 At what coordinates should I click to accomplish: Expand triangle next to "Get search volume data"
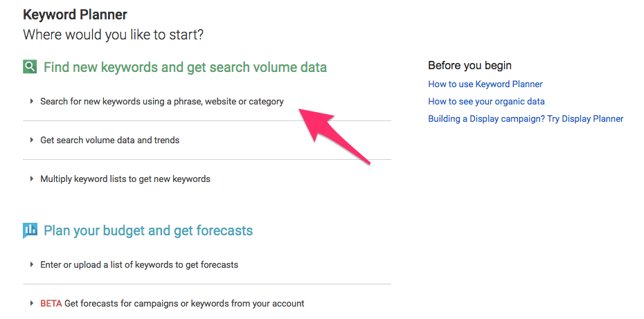(x=32, y=140)
